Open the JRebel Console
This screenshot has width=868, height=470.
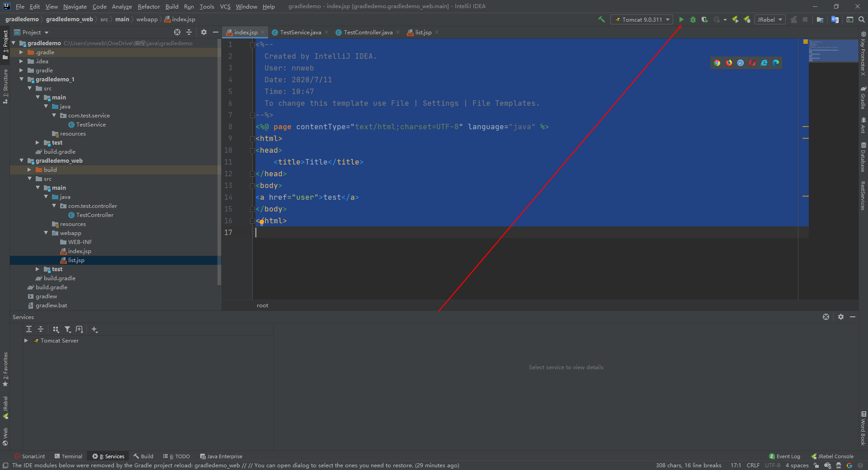(832, 456)
